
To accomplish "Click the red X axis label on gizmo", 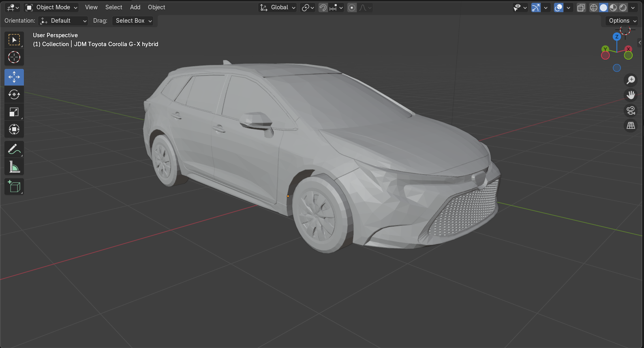I will pyautogui.click(x=628, y=49).
